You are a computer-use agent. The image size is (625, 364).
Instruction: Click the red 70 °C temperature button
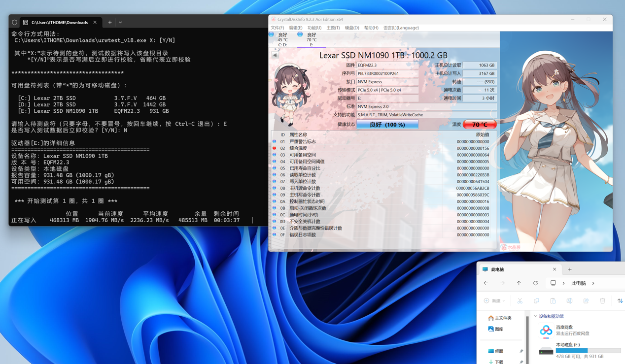tap(479, 125)
